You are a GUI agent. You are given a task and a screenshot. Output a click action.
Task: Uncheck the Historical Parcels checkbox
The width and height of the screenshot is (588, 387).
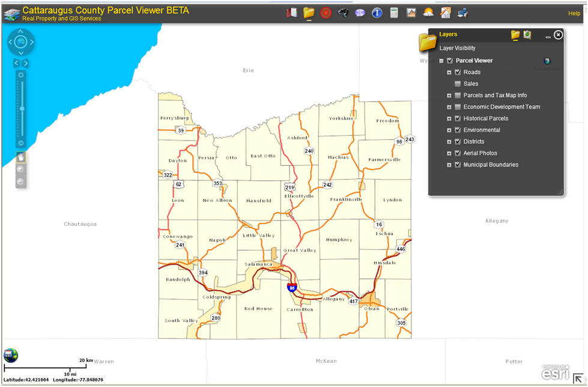point(458,118)
